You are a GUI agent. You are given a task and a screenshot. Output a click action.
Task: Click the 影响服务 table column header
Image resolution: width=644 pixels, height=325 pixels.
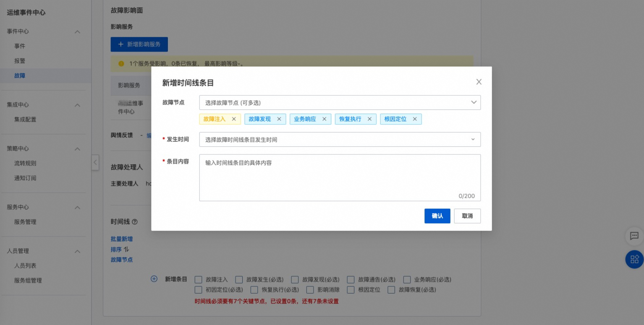point(129,85)
